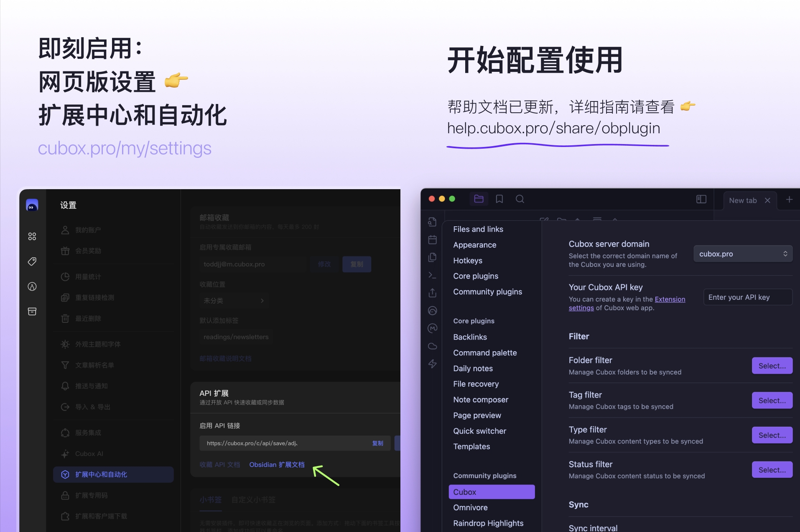Open 会员奖励 in the settings menu
The height and width of the screenshot is (532, 800).
pyautogui.click(x=114, y=251)
